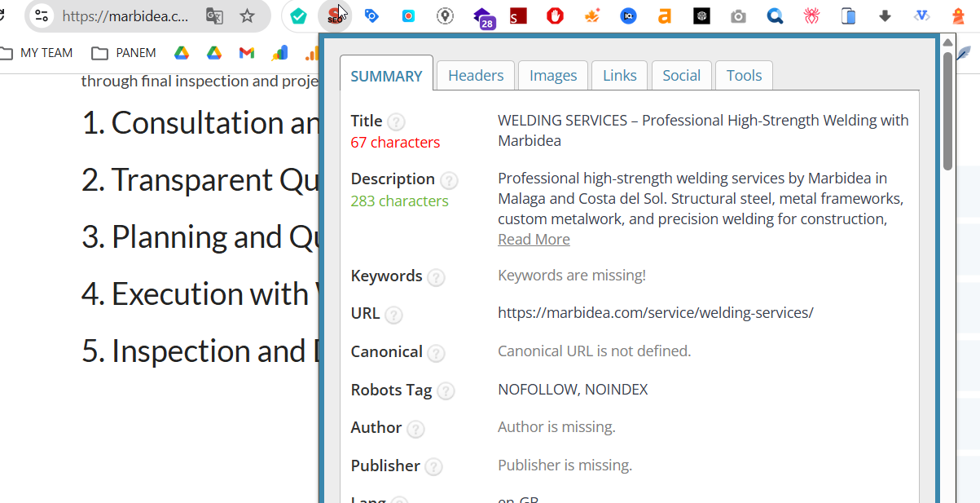Open the blue V code brackets extension
Viewport: 980px width, 503px height.
[921, 16]
